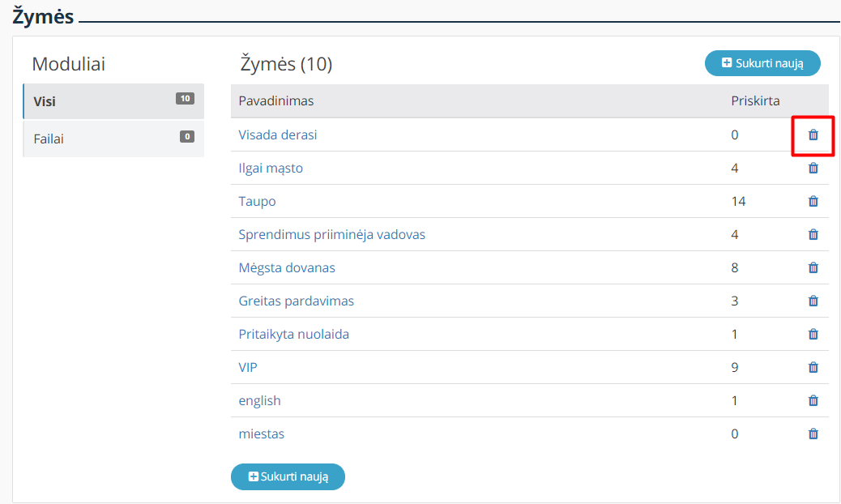Delete the miestas tag
The width and height of the screenshot is (841, 504).
[813, 434]
